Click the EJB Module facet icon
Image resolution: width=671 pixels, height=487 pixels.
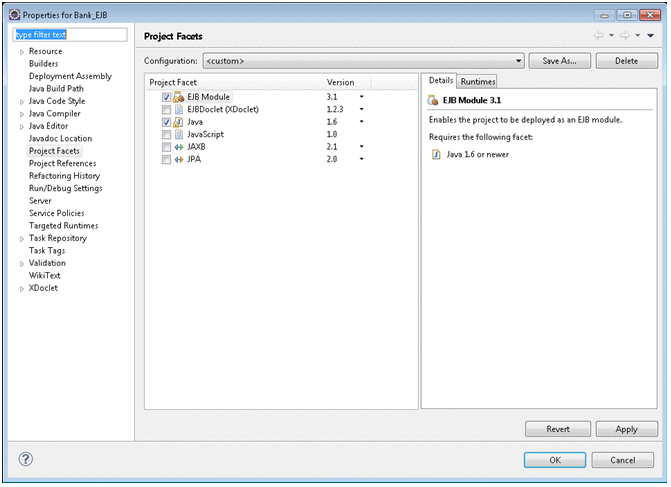click(179, 97)
